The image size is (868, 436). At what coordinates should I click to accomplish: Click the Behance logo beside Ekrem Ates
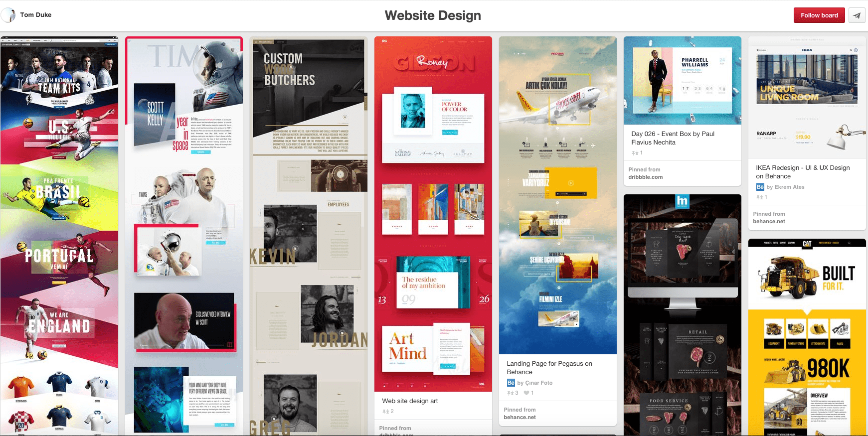760,187
